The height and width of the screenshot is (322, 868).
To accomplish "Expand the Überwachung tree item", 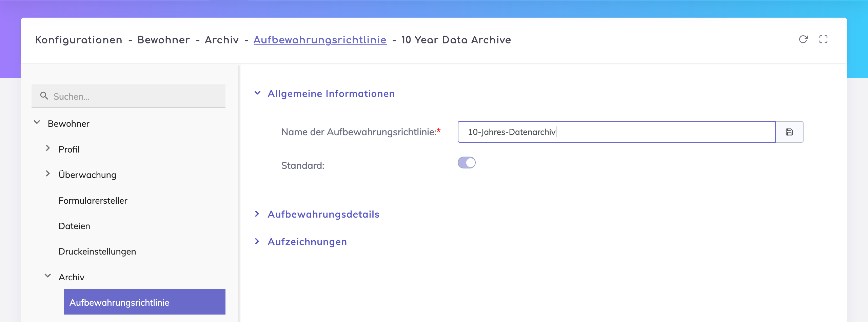I will [48, 174].
